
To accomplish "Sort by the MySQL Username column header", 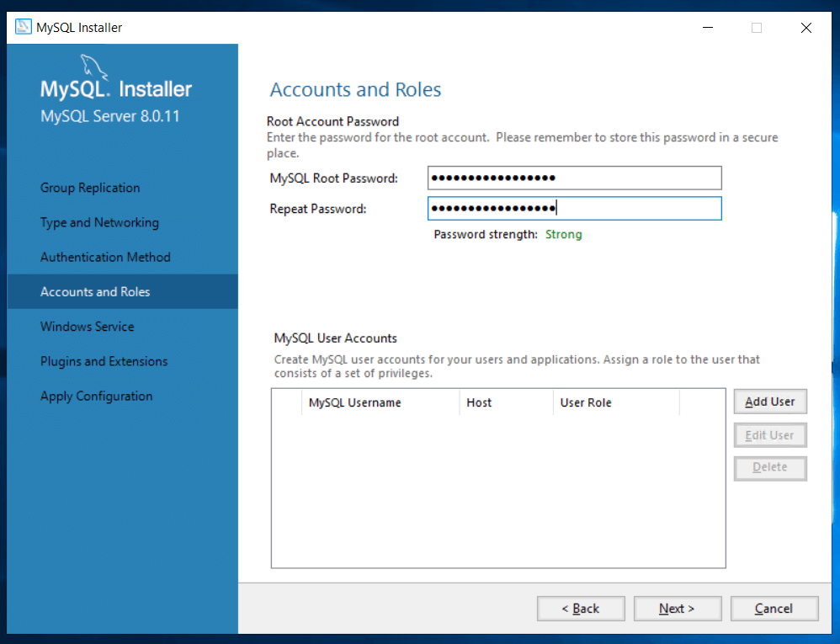I will tap(354, 402).
